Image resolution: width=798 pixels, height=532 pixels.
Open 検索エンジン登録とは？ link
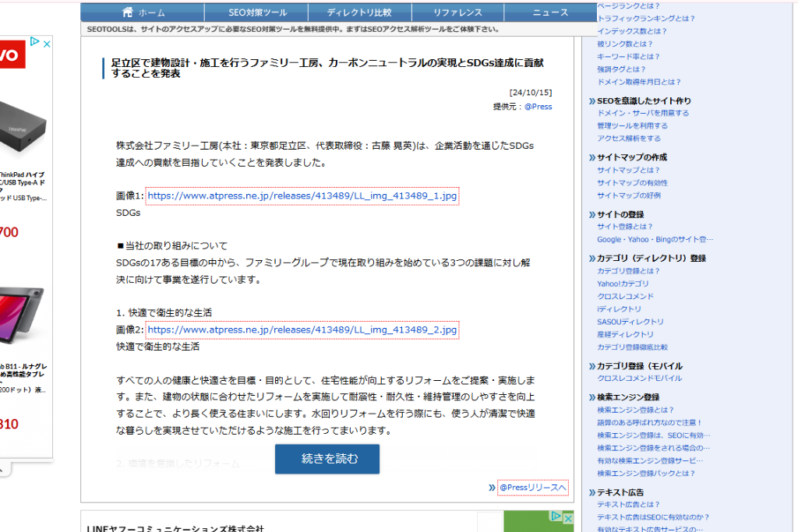[x=635, y=410]
